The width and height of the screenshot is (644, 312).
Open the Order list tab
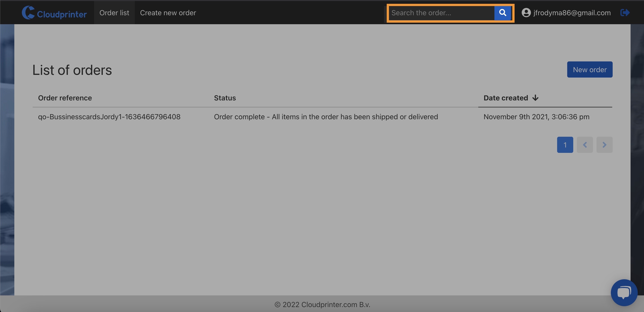pos(114,13)
